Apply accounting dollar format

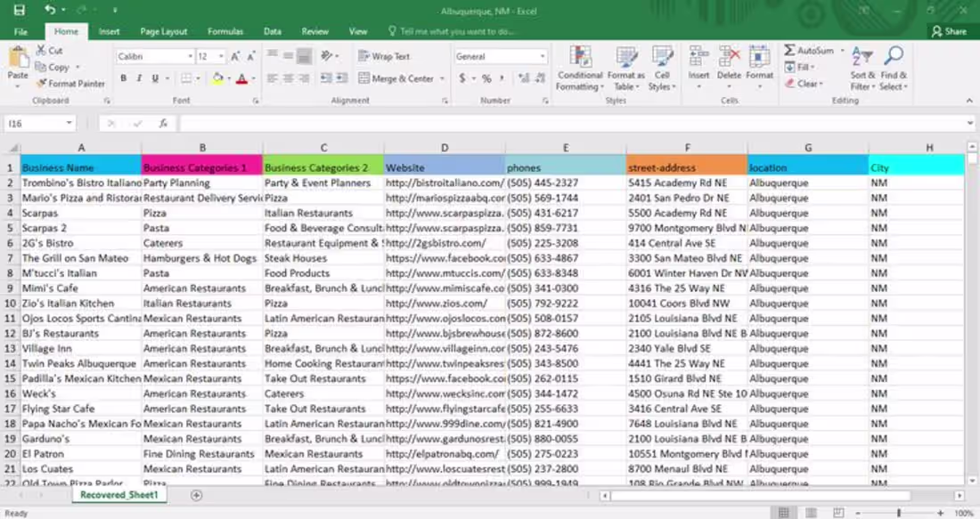[462, 78]
